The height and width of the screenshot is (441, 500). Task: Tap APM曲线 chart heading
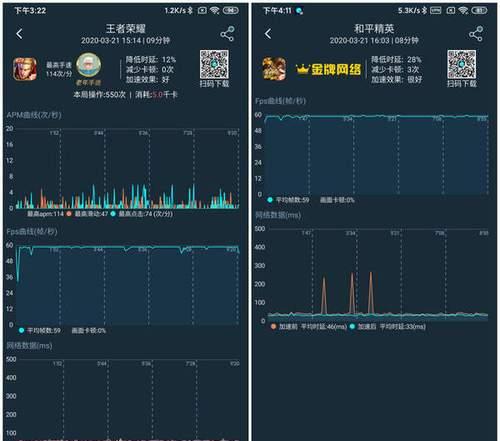[34, 115]
